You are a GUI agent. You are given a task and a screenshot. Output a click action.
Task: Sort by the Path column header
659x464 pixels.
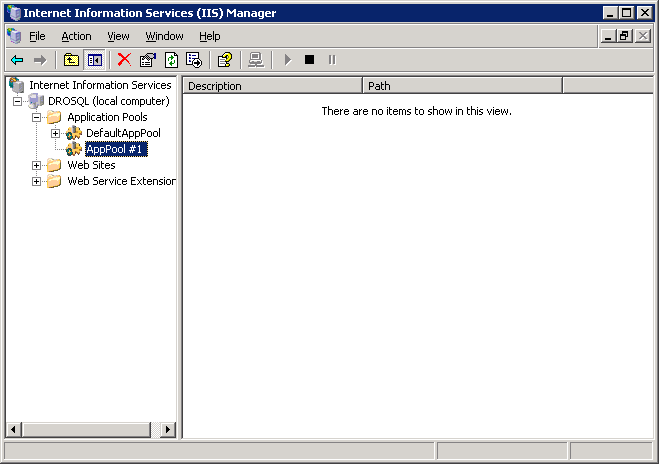pos(462,86)
